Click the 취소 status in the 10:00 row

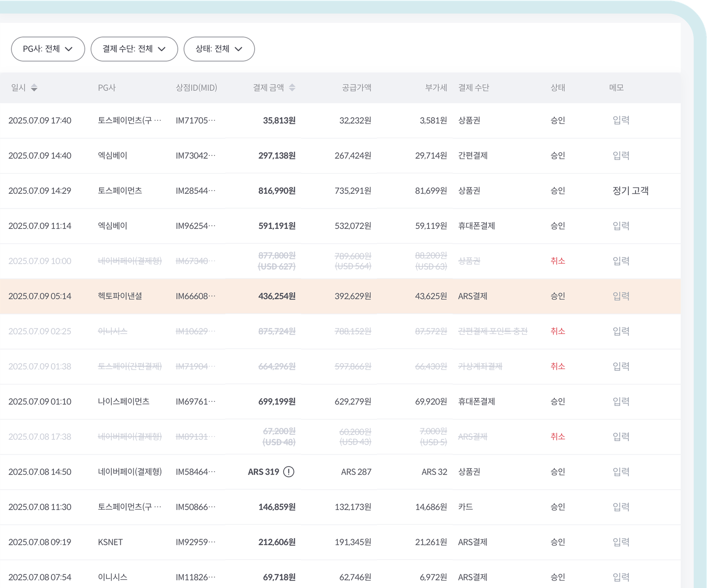pos(557,261)
